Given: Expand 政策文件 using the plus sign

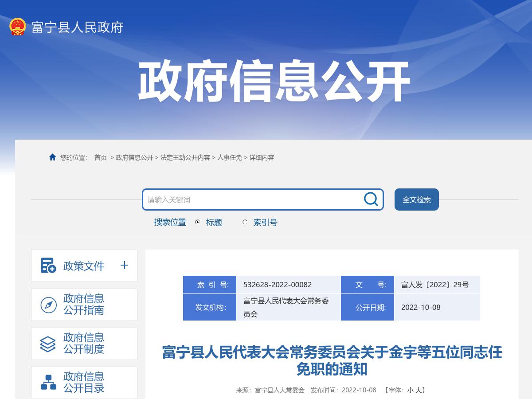Looking at the screenshot, I should (x=125, y=266).
